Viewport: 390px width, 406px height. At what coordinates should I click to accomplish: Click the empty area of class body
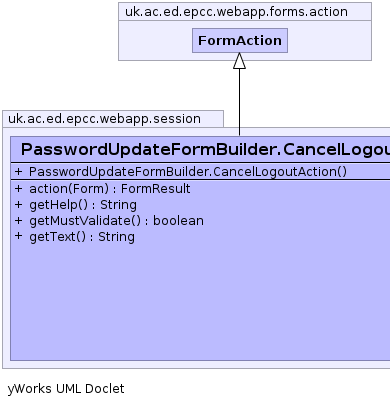tap(200, 300)
